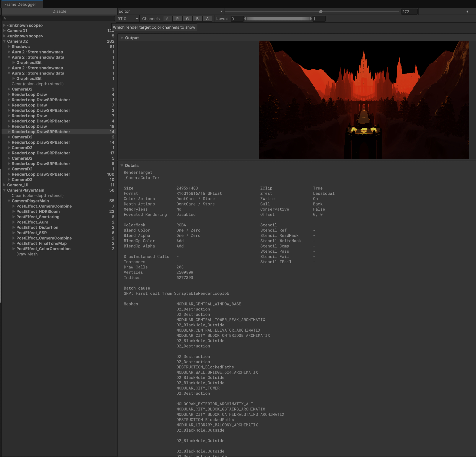Open the Editor connection dropdown
The width and height of the screenshot is (476, 457).
pyautogui.click(x=170, y=11)
